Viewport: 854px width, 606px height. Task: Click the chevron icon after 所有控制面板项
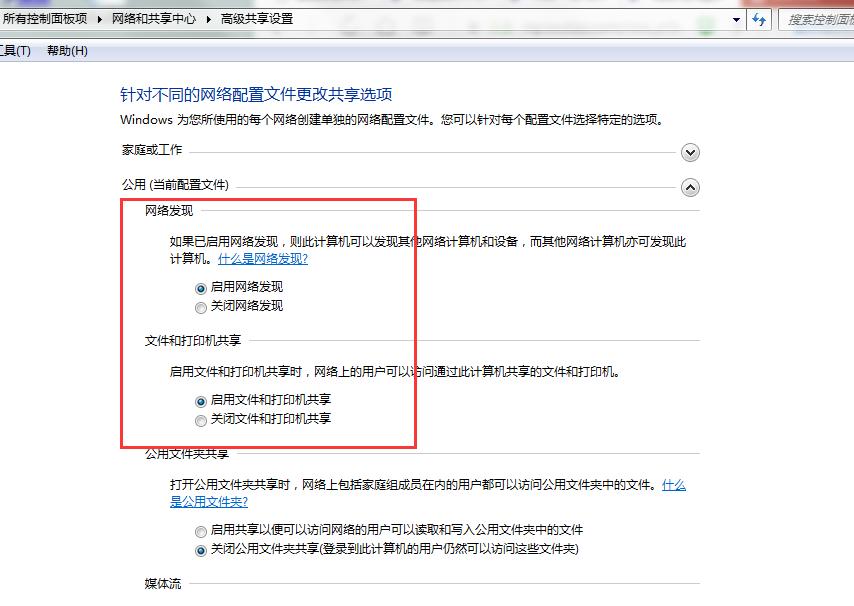(x=97, y=18)
